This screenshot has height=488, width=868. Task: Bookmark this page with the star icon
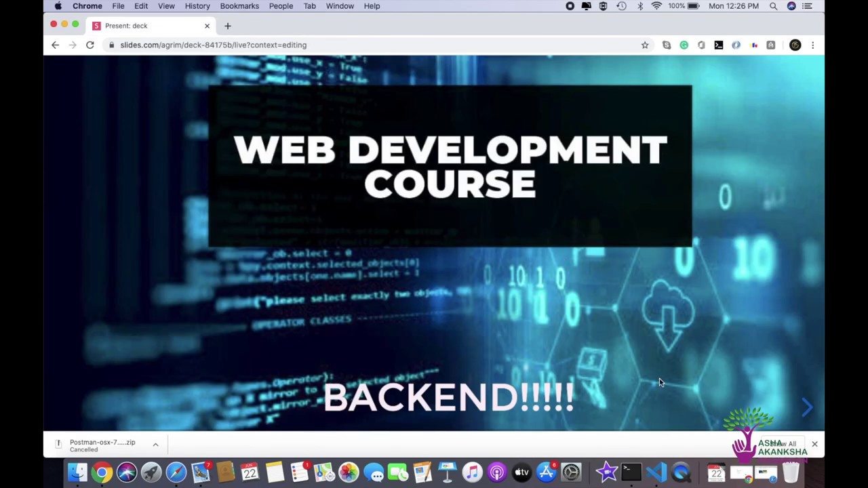645,45
